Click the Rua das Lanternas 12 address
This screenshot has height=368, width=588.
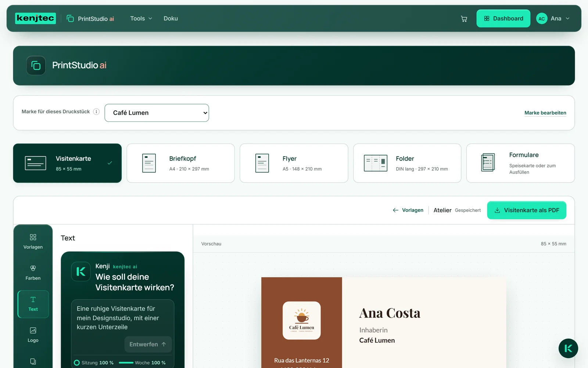(302, 361)
